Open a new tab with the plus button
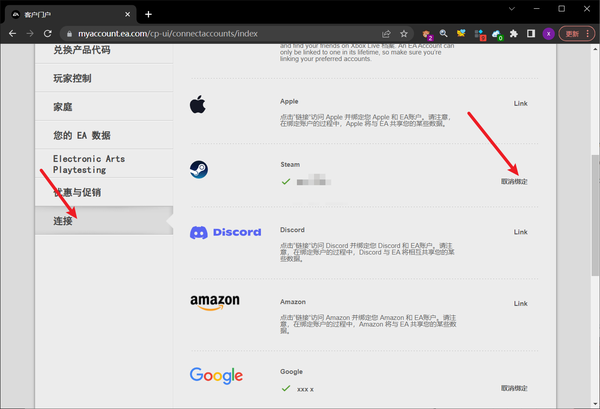Screen dimensions: 600x409 pos(148,15)
